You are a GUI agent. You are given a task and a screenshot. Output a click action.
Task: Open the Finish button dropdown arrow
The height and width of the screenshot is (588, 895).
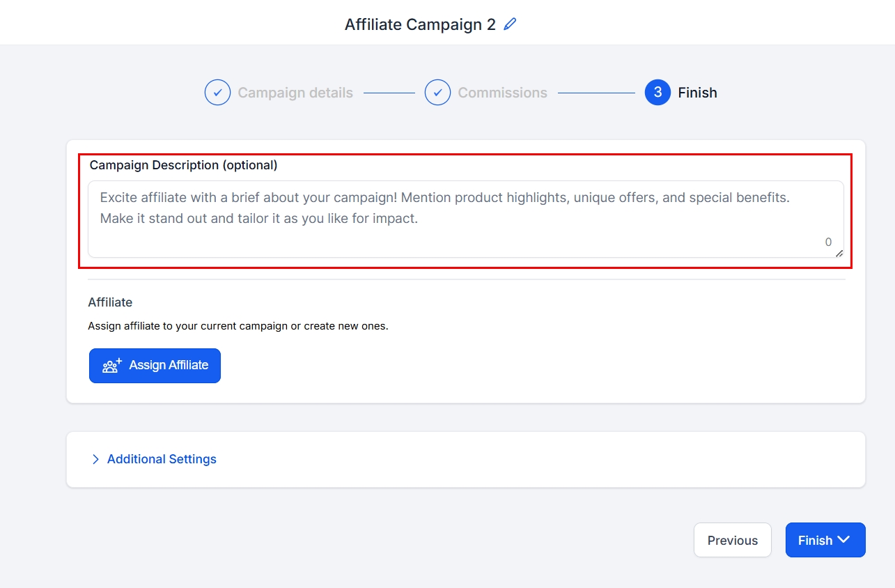844,540
